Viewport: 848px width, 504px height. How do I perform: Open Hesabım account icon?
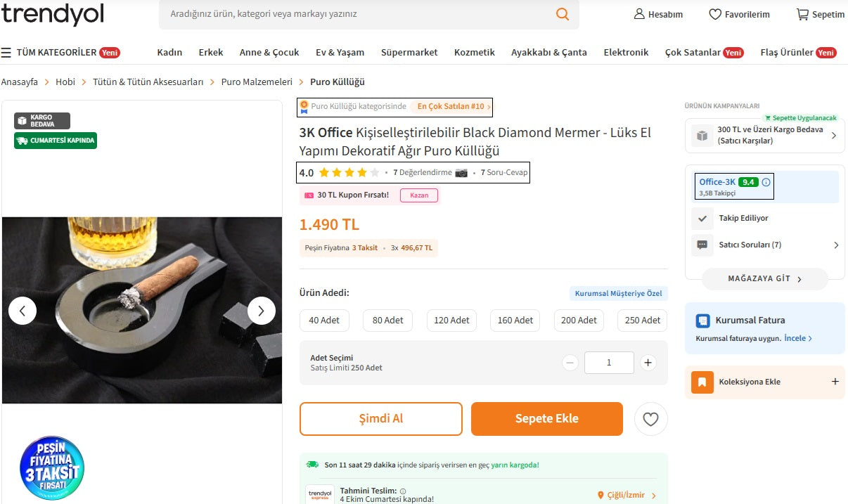tap(639, 14)
